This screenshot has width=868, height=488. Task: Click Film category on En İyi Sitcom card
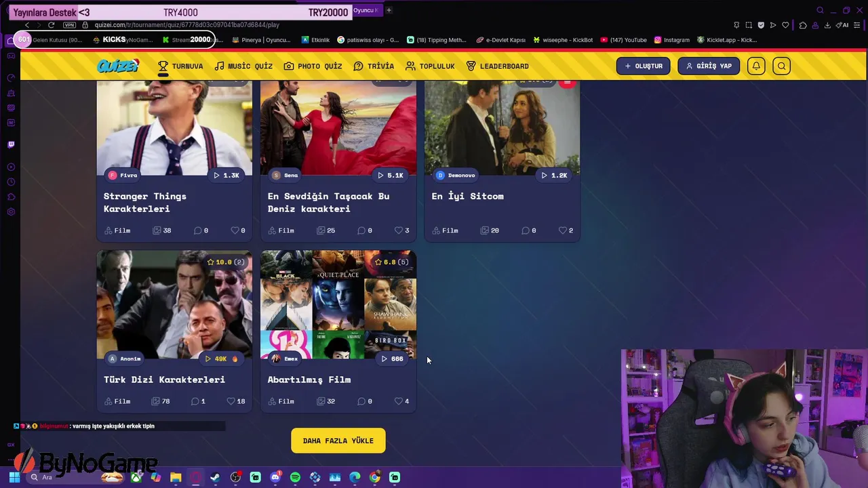coord(445,230)
